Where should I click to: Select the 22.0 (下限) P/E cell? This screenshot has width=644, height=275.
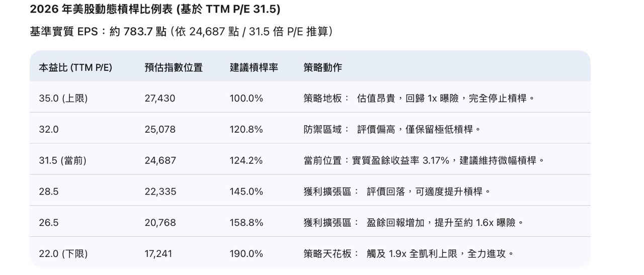63,254
